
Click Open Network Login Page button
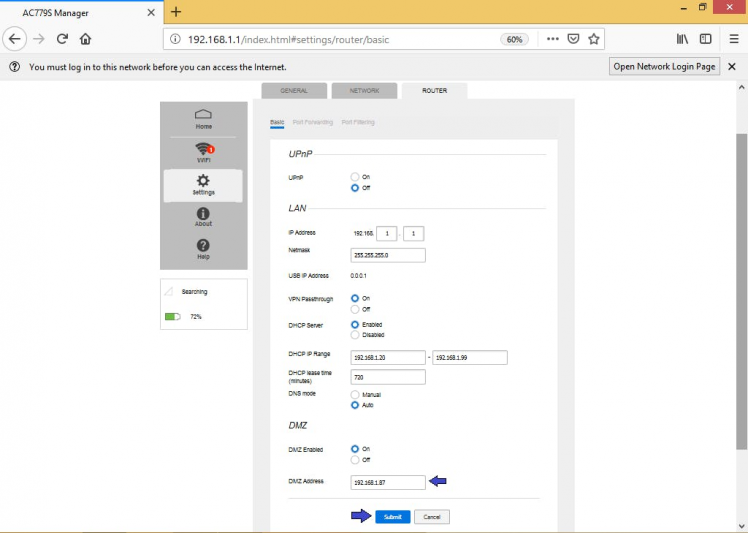(x=664, y=66)
